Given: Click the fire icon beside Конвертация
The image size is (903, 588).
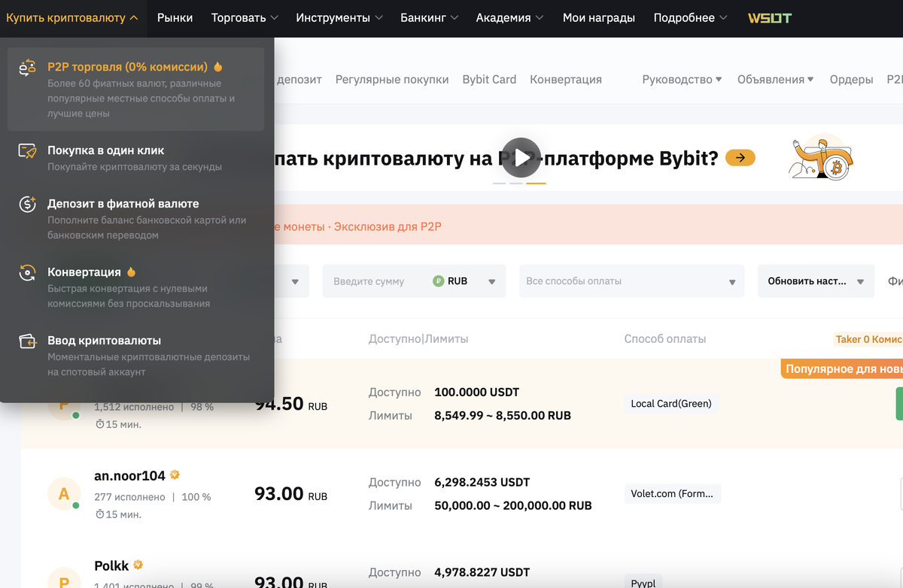Looking at the screenshot, I should point(132,272).
